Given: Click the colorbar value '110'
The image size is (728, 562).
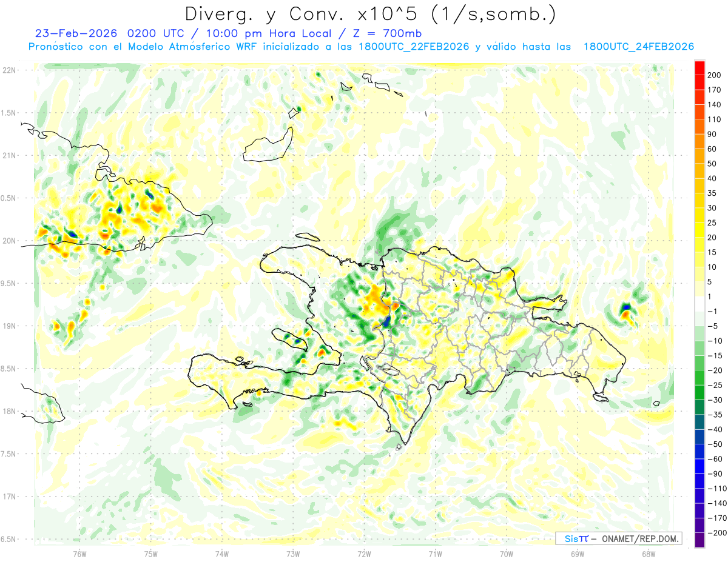Looking at the screenshot, I should (714, 119).
